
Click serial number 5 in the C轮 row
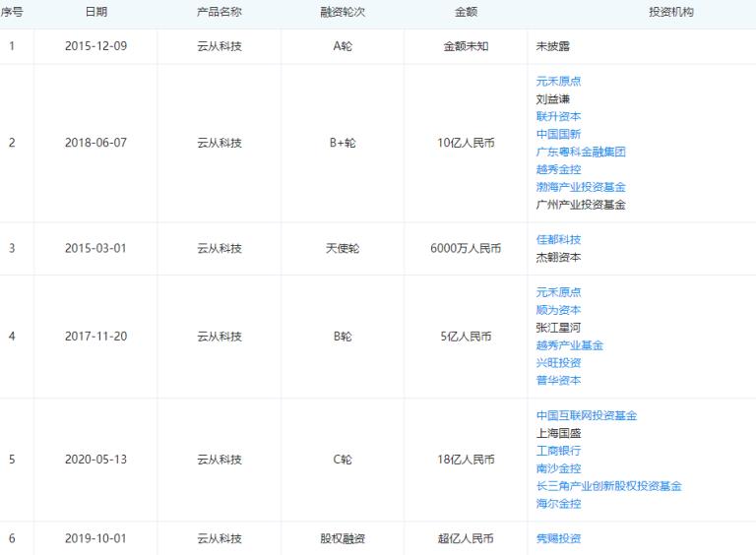(x=12, y=460)
